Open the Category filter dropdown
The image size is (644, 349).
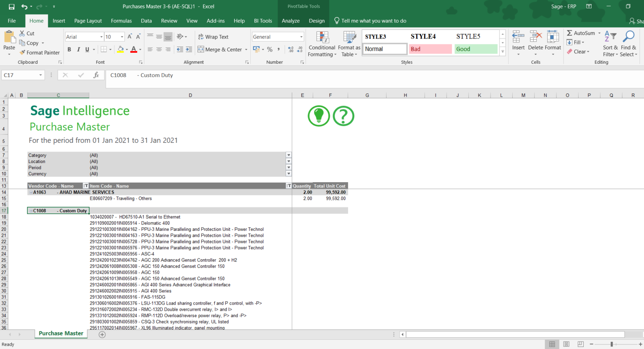tap(288, 155)
